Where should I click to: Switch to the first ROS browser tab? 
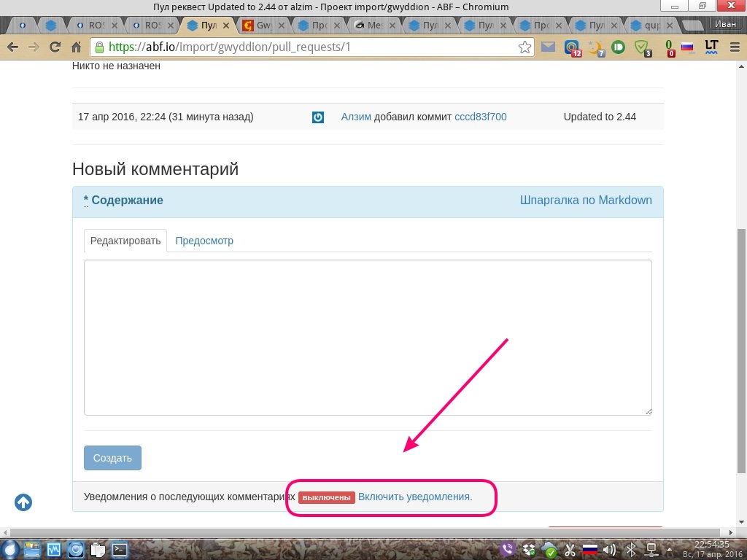[96, 26]
